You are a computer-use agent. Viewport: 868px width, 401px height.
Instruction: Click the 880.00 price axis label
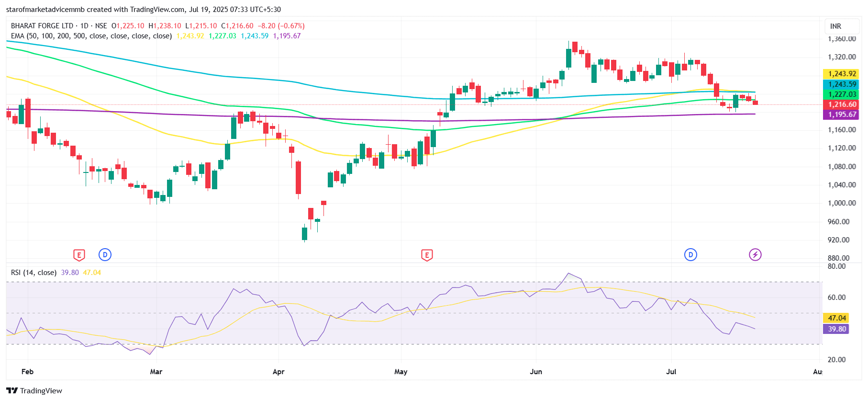pos(838,258)
